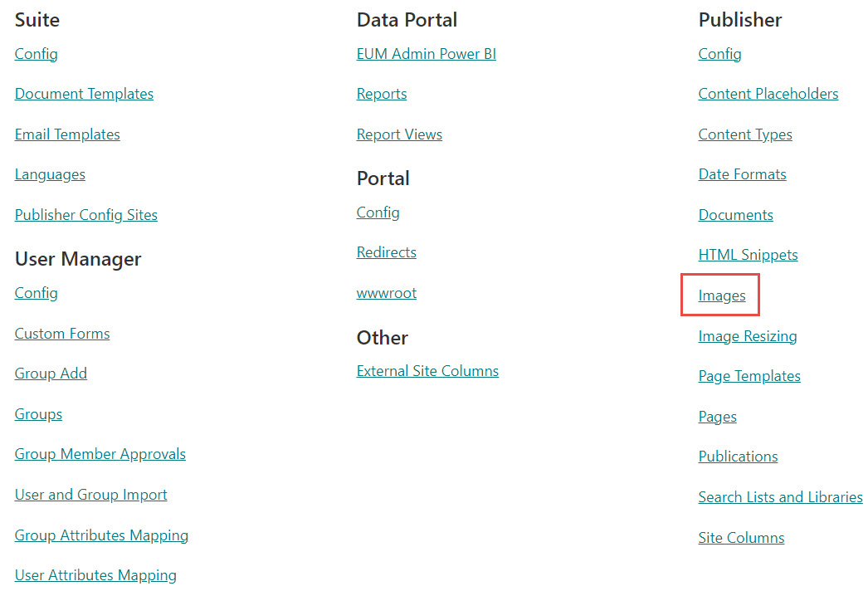The width and height of the screenshot is (868, 591).
Task: Go to HTML Snippets
Action: coord(748,255)
